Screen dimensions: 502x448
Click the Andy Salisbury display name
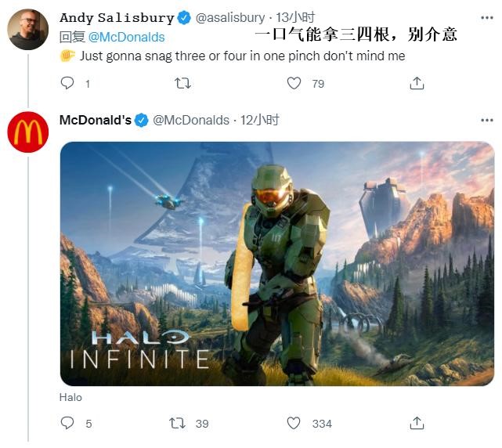coord(117,18)
